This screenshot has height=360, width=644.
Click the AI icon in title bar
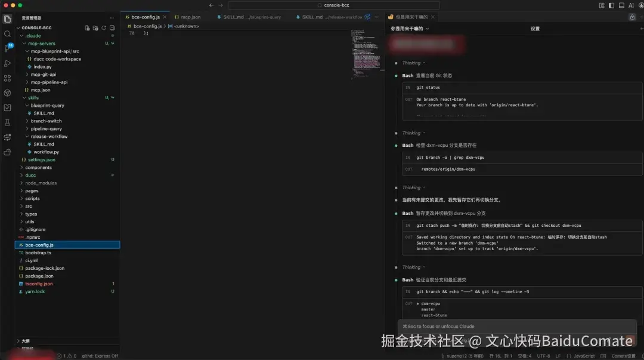pos(631,5)
